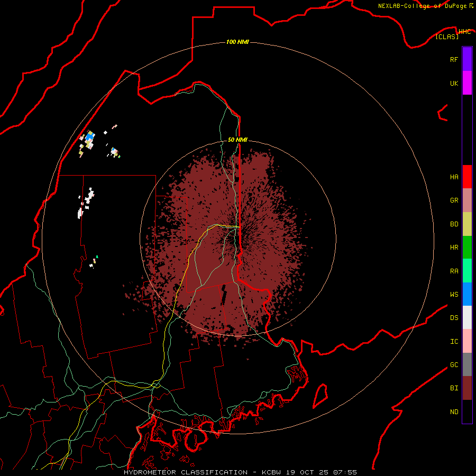Select the dusty pink GR legend swatch
The image size is (476, 476).
467,200
